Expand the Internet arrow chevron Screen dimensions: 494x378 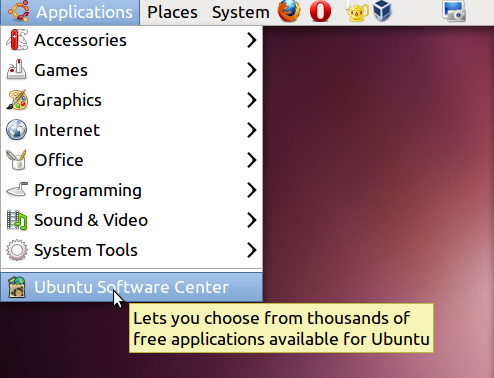coord(252,130)
